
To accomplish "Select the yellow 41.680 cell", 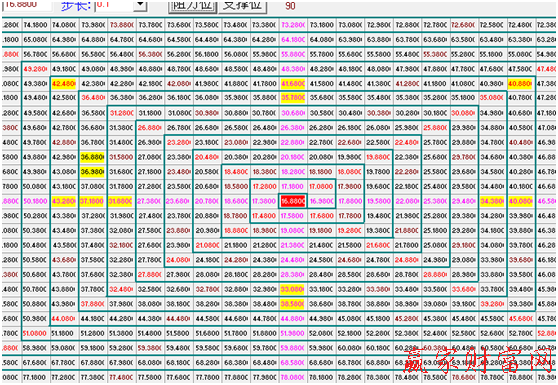I will (x=293, y=84).
